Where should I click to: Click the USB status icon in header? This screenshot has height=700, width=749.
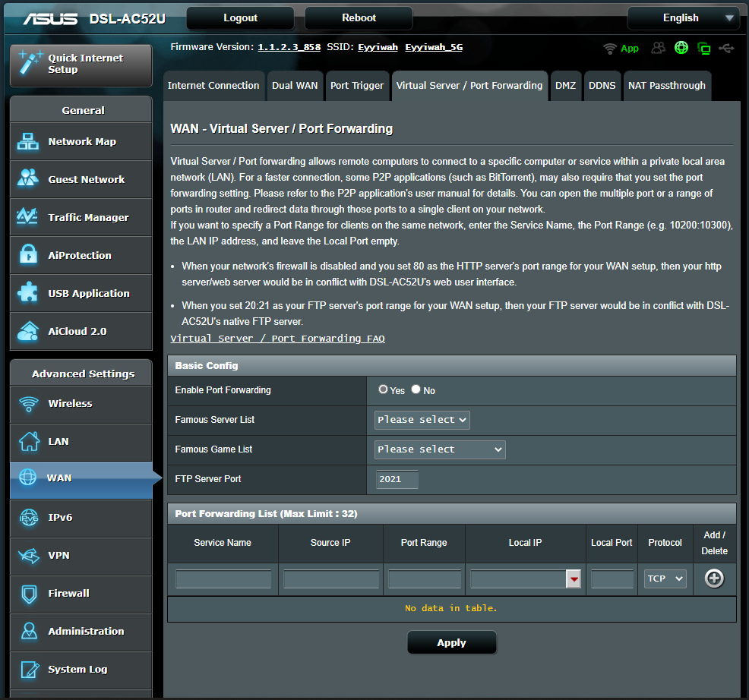tap(727, 49)
